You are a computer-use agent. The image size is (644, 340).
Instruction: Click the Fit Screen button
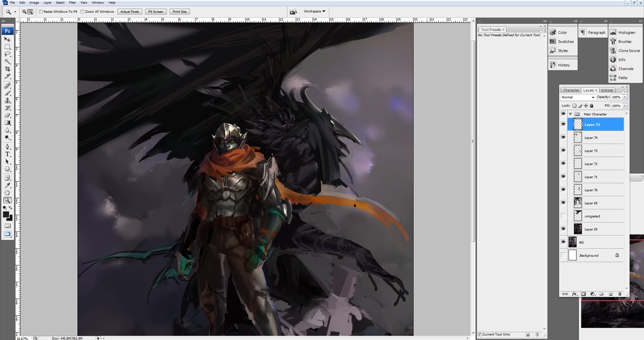point(156,12)
